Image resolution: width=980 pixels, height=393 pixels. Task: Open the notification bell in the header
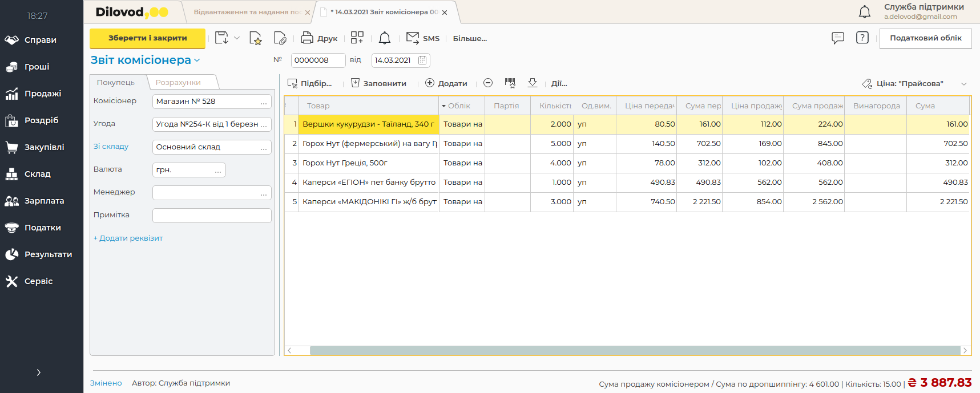tap(865, 11)
